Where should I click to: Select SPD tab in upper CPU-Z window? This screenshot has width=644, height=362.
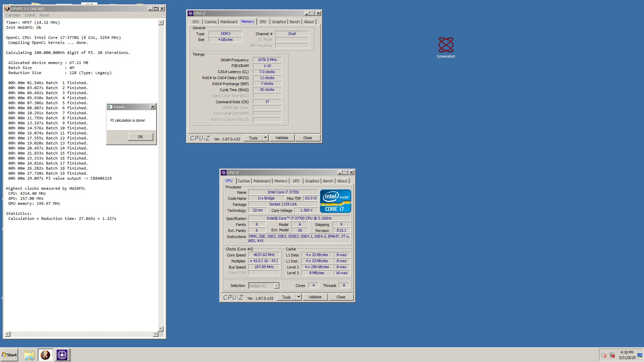(x=263, y=22)
